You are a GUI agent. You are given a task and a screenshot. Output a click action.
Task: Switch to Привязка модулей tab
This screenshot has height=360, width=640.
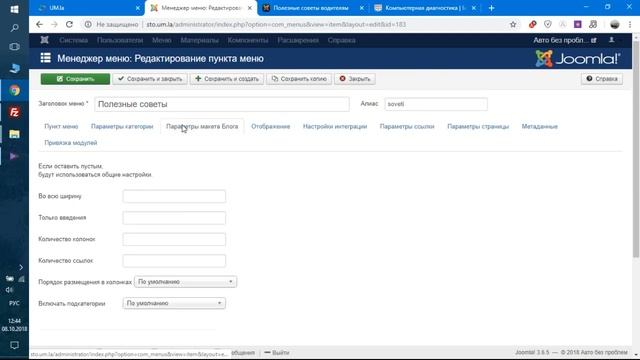click(71, 143)
